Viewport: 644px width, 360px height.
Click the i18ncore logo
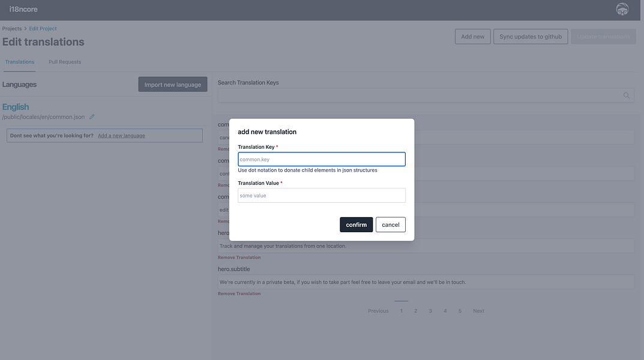coord(23,9)
